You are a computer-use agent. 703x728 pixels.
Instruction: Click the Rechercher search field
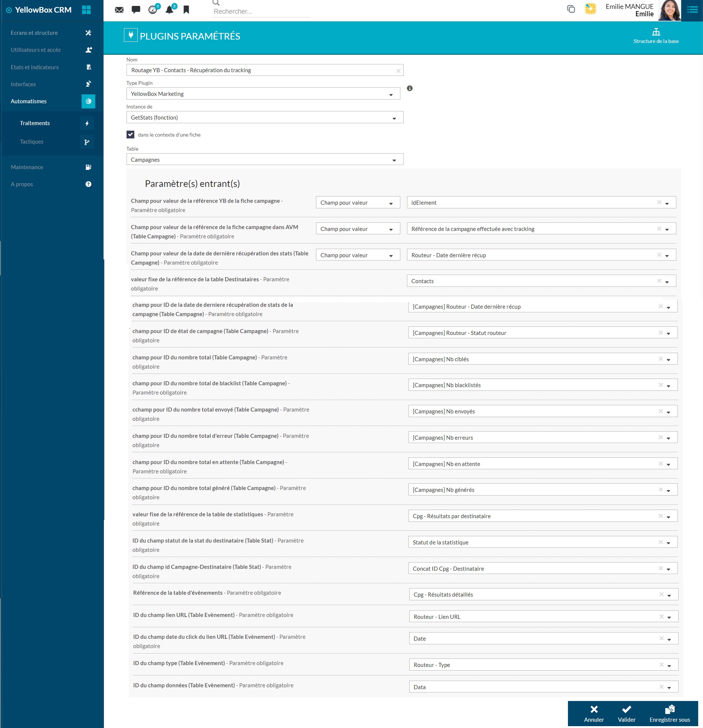261,11
